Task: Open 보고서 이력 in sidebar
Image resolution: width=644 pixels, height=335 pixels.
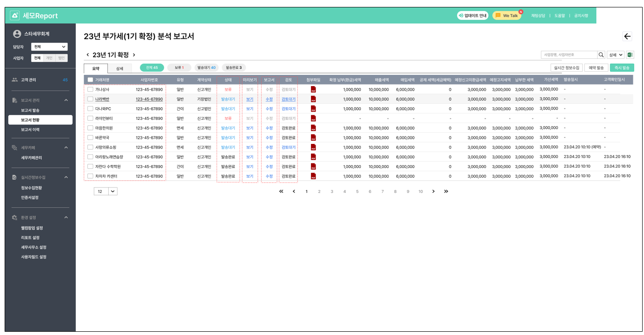Action: tap(30, 130)
